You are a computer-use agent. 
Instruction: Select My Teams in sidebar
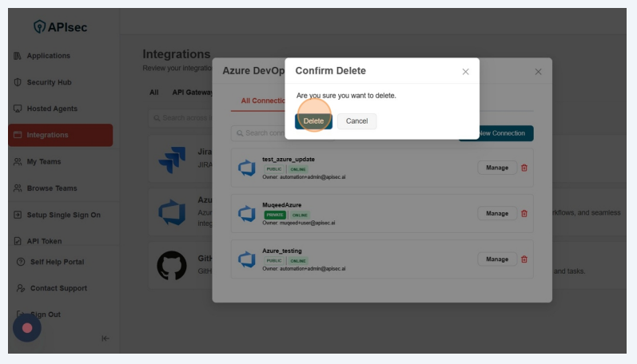click(x=43, y=161)
